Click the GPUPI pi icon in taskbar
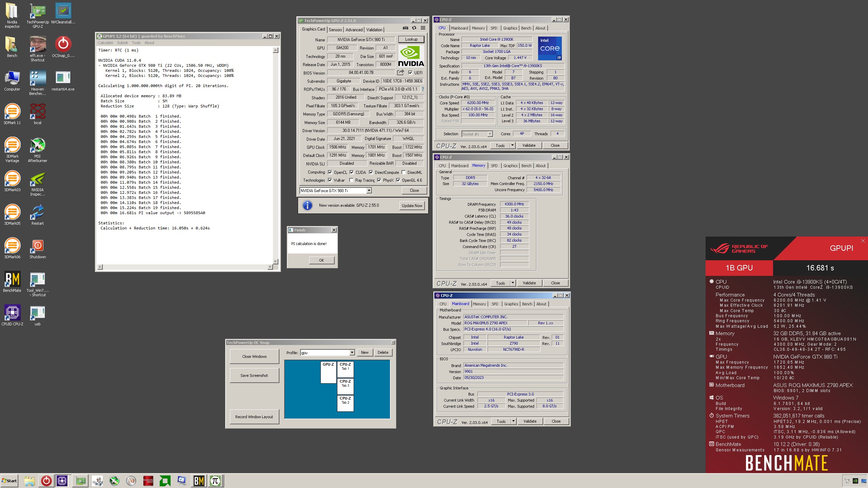The width and height of the screenshot is (868, 488). point(215,481)
